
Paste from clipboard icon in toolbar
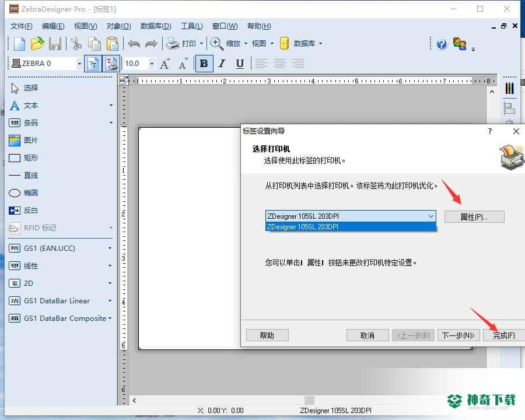[x=113, y=44]
